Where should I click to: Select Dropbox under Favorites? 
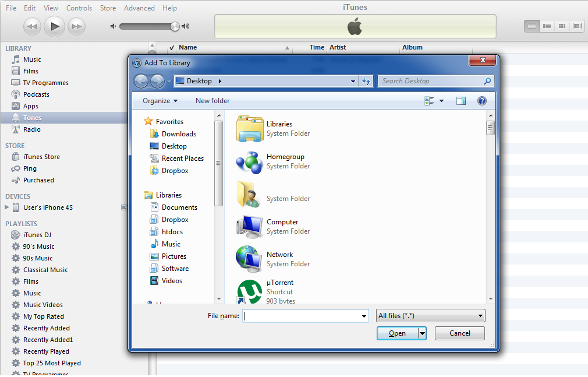click(175, 171)
